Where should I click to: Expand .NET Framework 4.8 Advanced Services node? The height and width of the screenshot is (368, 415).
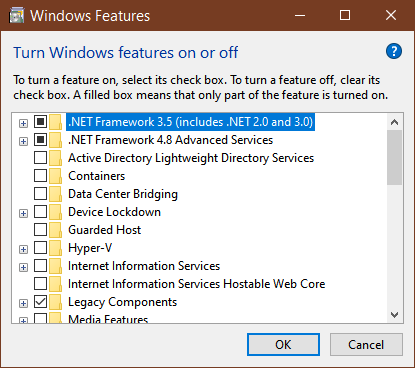[x=23, y=142]
